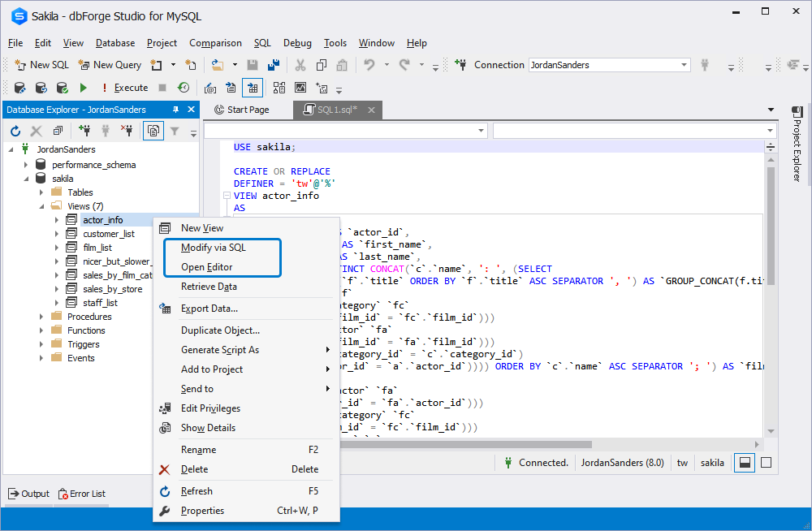Image resolution: width=812 pixels, height=531 pixels.
Task: Click the monitor chart toolbar icon
Action: click(300, 88)
